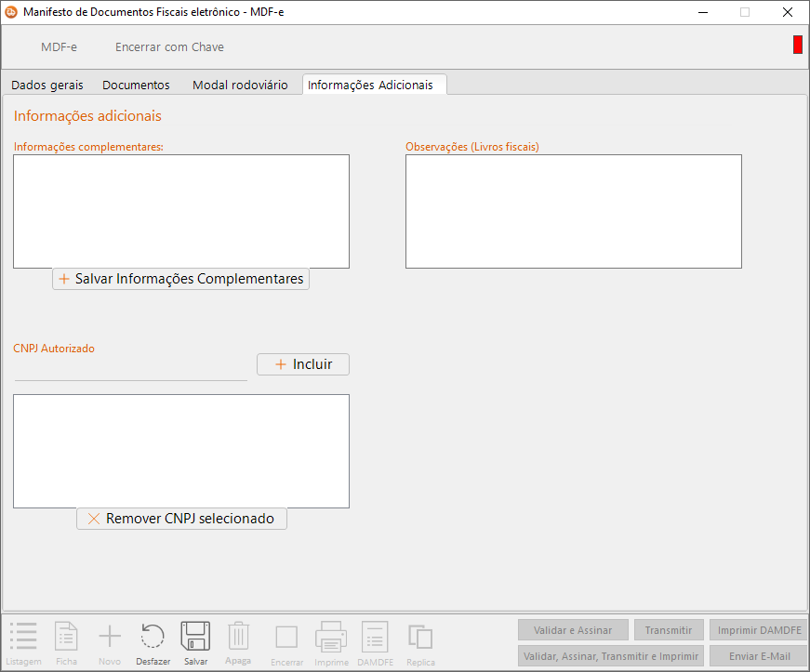
Task: Undo changes with the Desfazer icon
Action: click(153, 638)
